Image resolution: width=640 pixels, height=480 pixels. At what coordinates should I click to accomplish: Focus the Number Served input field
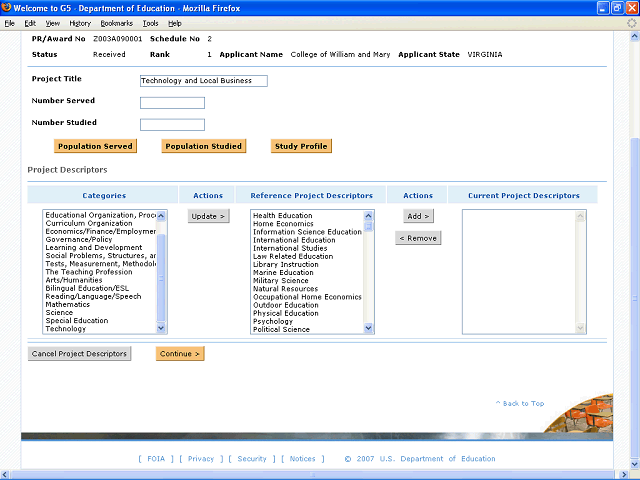pyautogui.click(x=172, y=103)
